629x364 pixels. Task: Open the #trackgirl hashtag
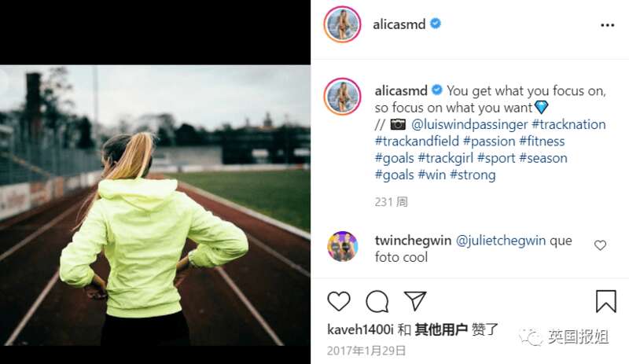click(446, 158)
